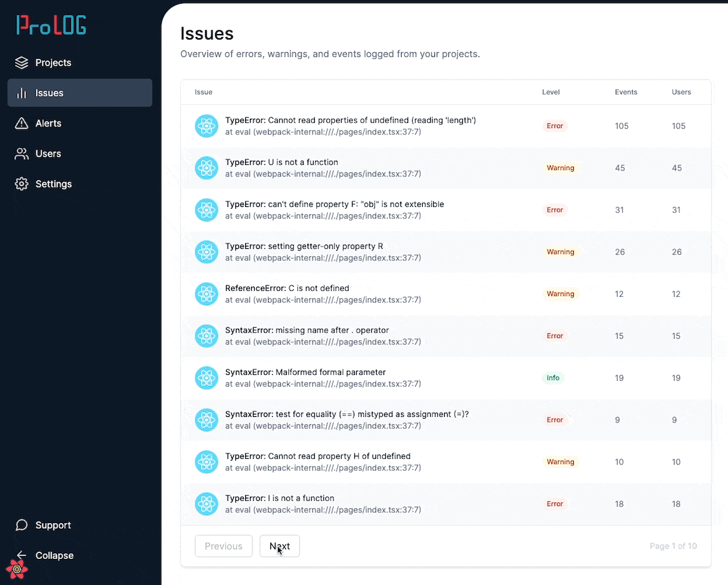Click the React icon beside ReferenceError issue
The width and height of the screenshot is (728, 585).
[206, 294]
